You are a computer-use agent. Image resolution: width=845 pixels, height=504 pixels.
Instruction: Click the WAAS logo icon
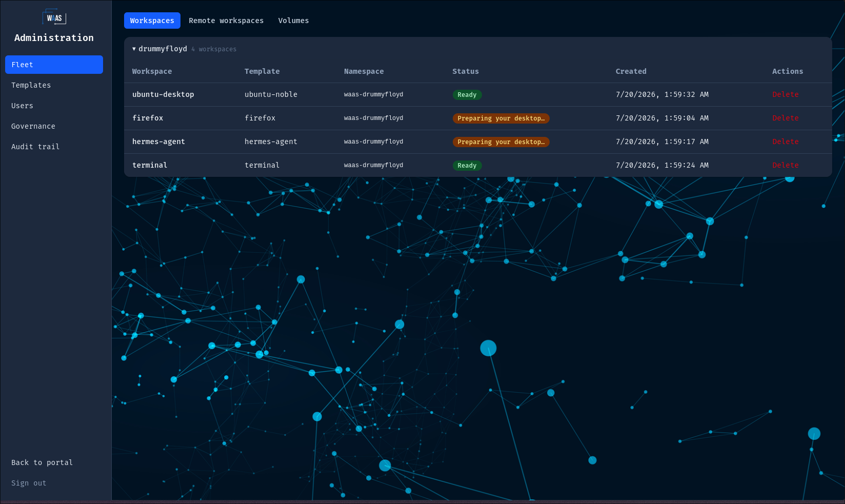pyautogui.click(x=54, y=17)
